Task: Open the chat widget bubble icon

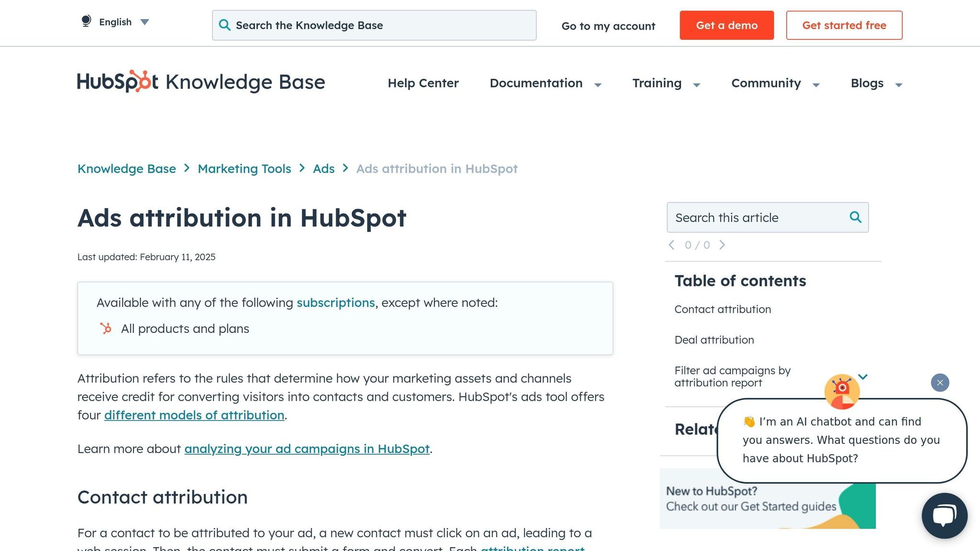Action: 945,516
